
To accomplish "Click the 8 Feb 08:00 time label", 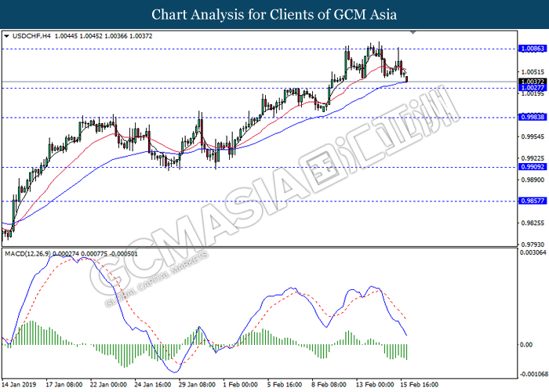I will pyautogui.click(x=329, y=385).
